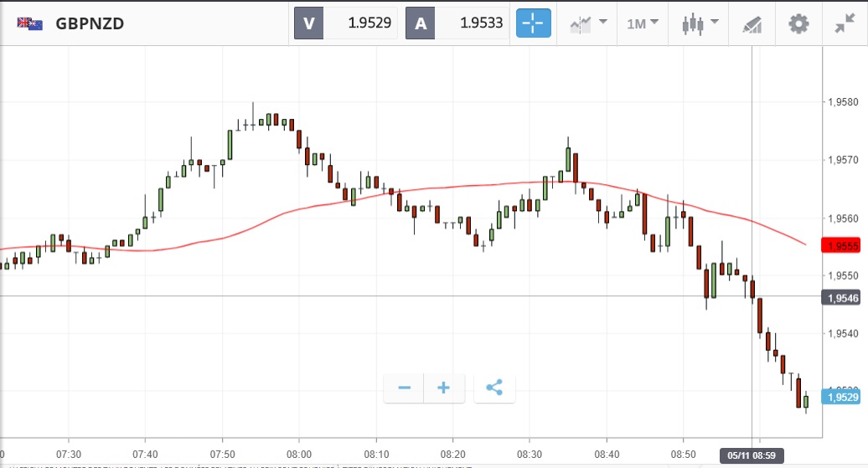Click the collapse chart arrows icon
This screenshot has width=868, height=468.
pyautogui.click(x=845, y=23)
